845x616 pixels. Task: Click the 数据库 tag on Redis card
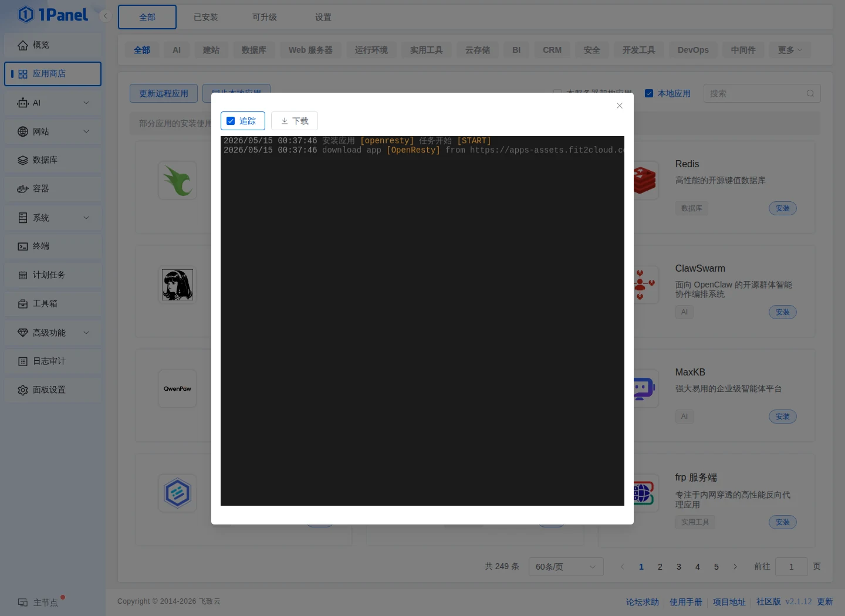(692, 208)
